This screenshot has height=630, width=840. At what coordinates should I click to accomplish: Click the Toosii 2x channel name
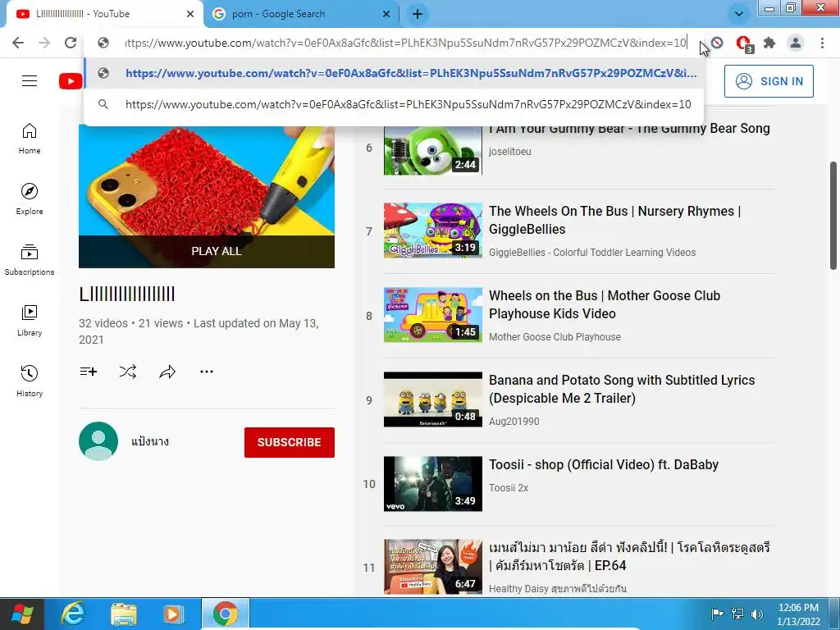coord(509,488)
